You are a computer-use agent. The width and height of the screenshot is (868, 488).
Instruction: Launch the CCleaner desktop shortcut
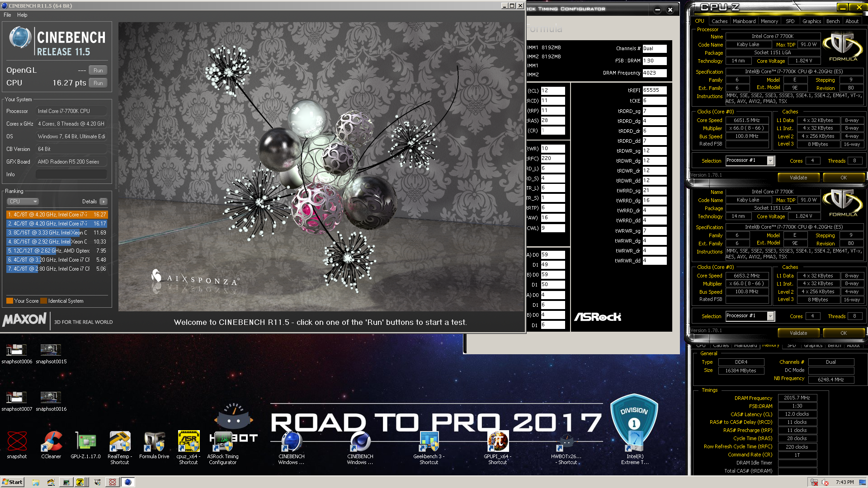coord(51,445)
